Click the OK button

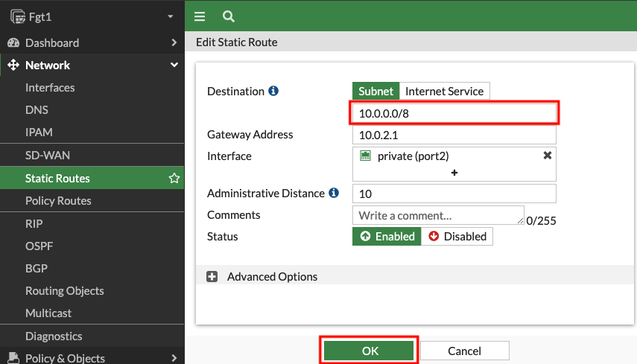(x=369, y=351)
